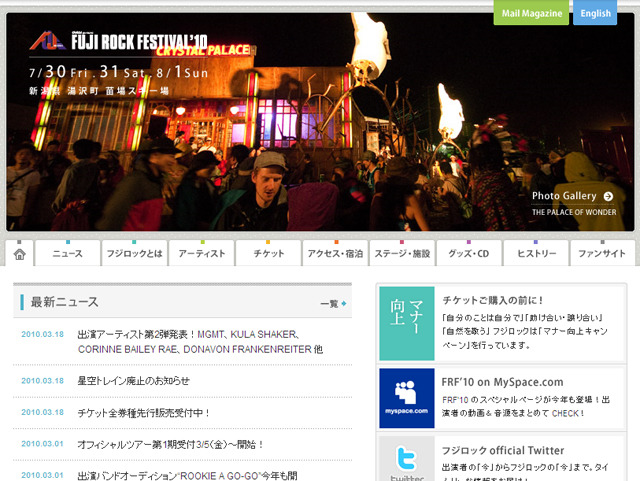The height and width of the screenshot is (481, 640).
Task: Select the FRF'10のスペシャルページ description text
Action: 526,406
